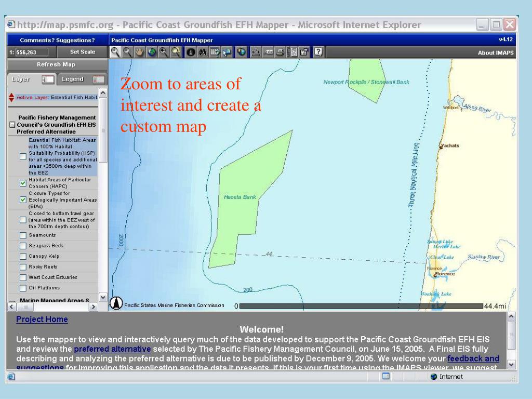Viewport: 532px width, 399px height.
Task: Collapse the Groundfish EFH EIS Preferred Alternative group
Action: point(12,125)
